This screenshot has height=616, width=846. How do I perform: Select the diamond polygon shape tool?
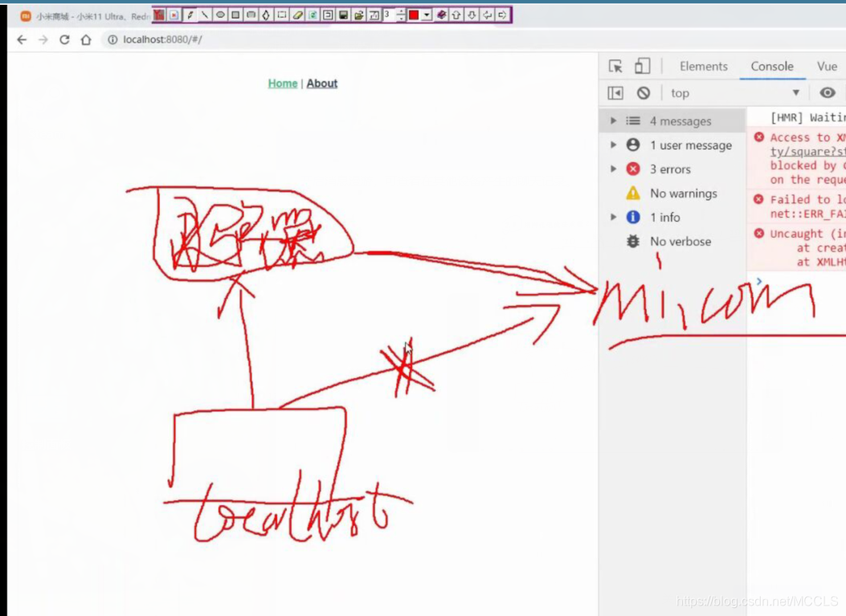(266, 15)
